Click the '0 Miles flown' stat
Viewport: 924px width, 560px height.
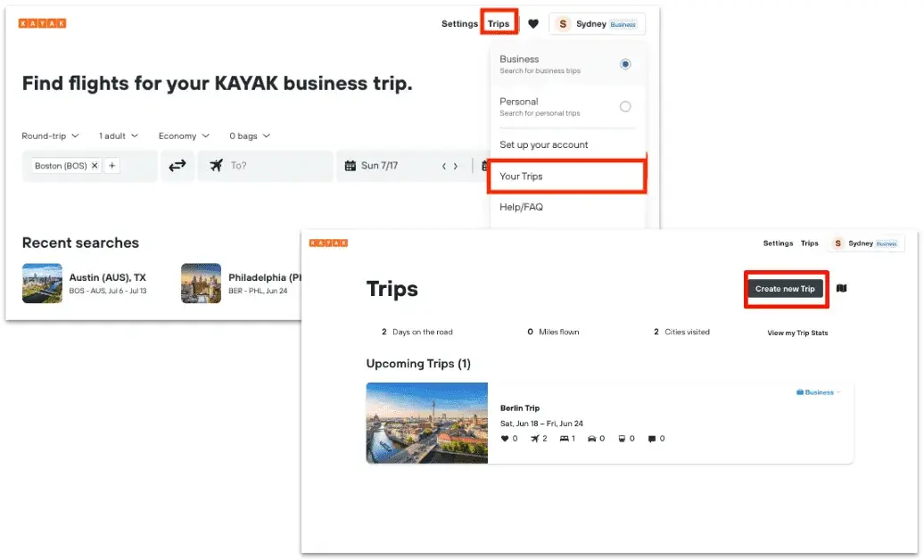(x=553, y=333)
